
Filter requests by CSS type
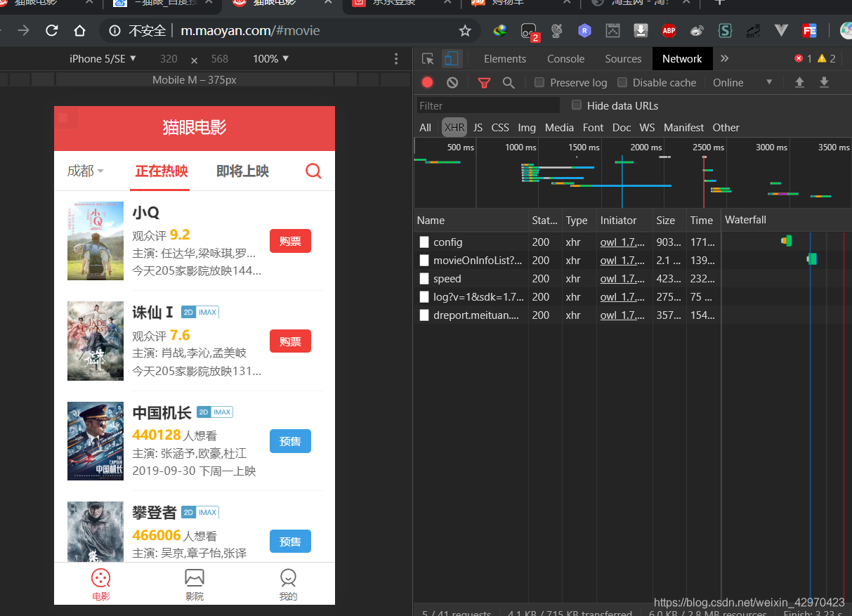[500, 127]
